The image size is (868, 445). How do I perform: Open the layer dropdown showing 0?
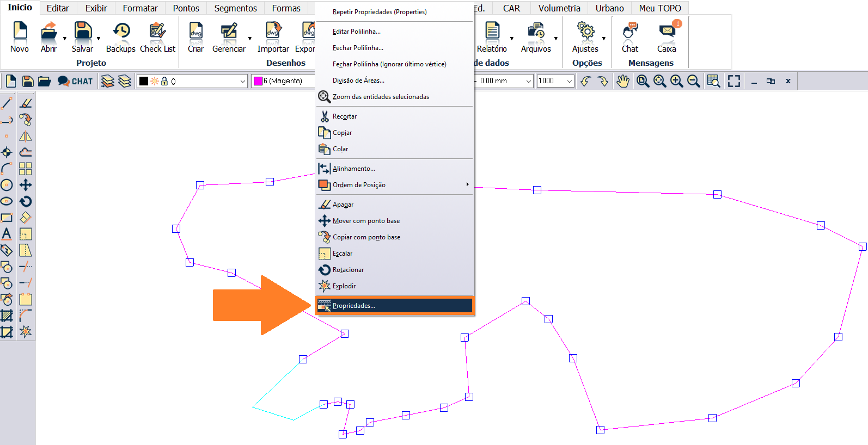coord(243,81)
